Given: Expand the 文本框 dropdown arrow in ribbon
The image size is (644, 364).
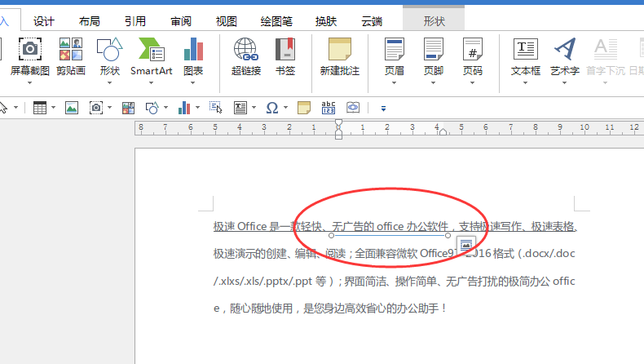Looking at the screenshot, I should 525,83.
